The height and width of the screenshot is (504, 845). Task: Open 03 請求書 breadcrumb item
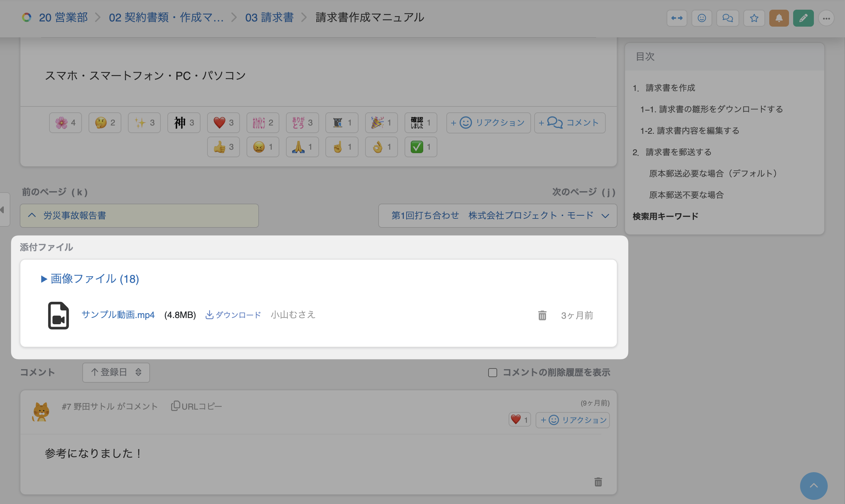pos(269,18)
